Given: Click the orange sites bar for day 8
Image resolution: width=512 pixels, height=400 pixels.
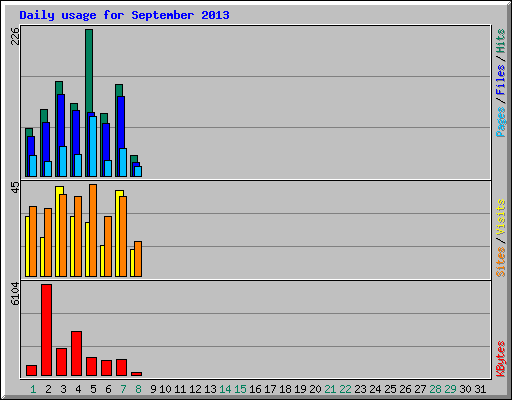Looking at the screenshot, I should point(138,259).
